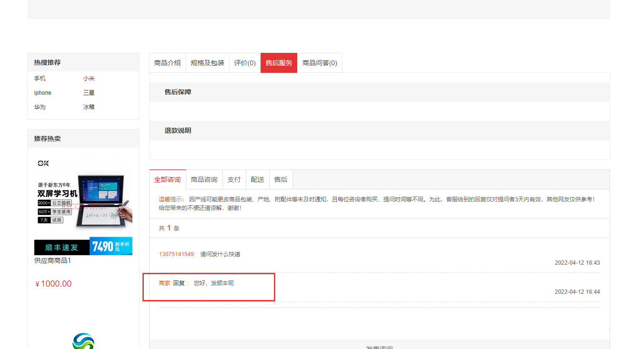This screenshot has width=644, height=349.
Task: Choose the iphone hot search keyword
Action: pyautogui.click(x=42, y=93)
